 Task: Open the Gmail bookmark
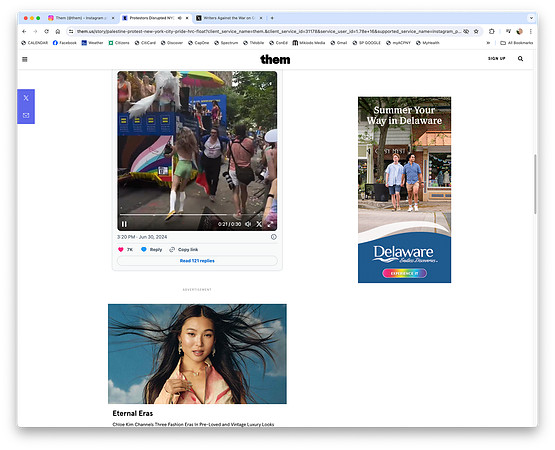[339, 43]
